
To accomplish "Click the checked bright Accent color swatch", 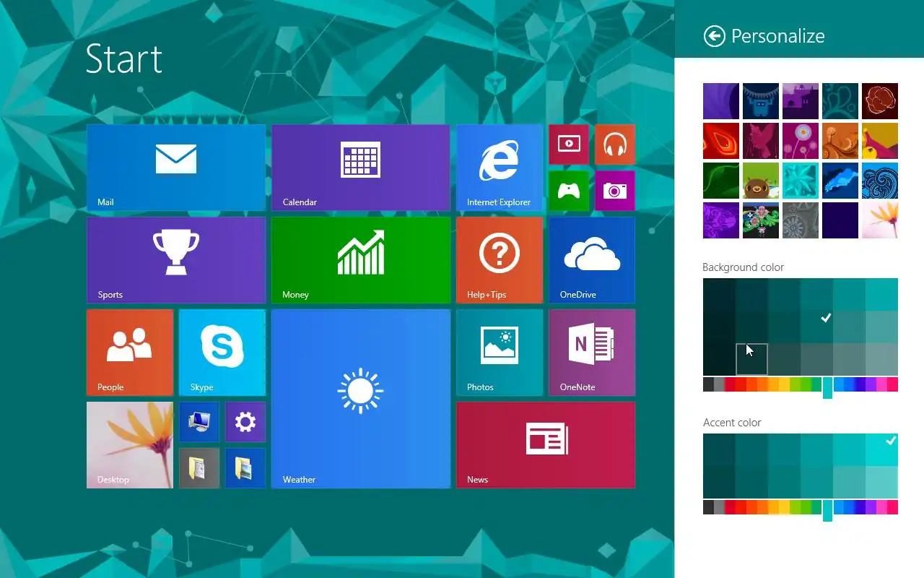I will [x=881, y=449].
